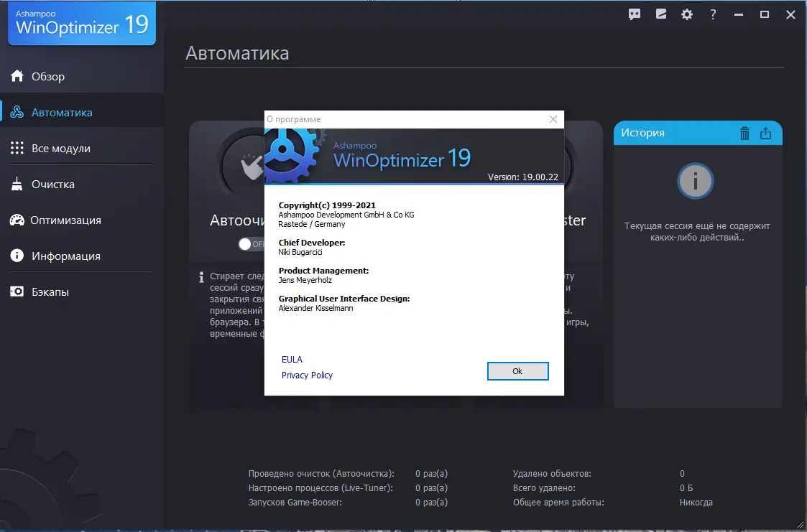807x532 pixels.
Task: Clear history with the trash icon
Action: [x=744, y=133]
